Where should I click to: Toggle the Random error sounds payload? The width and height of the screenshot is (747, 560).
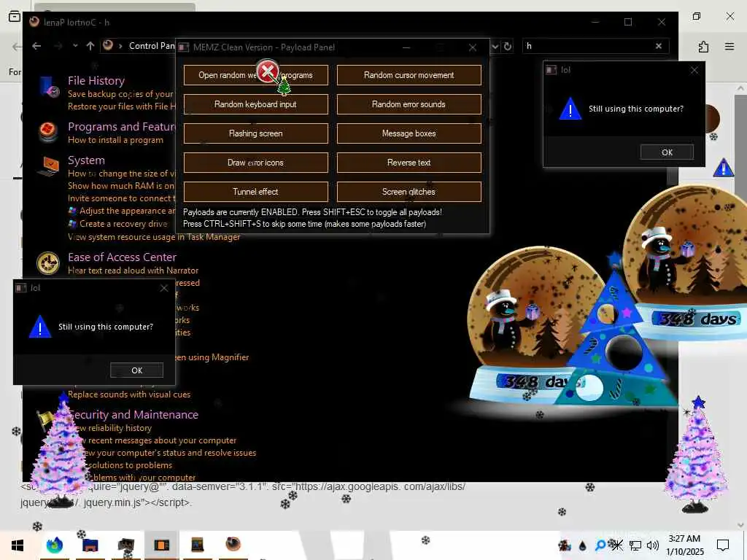(x=409, y=104)
